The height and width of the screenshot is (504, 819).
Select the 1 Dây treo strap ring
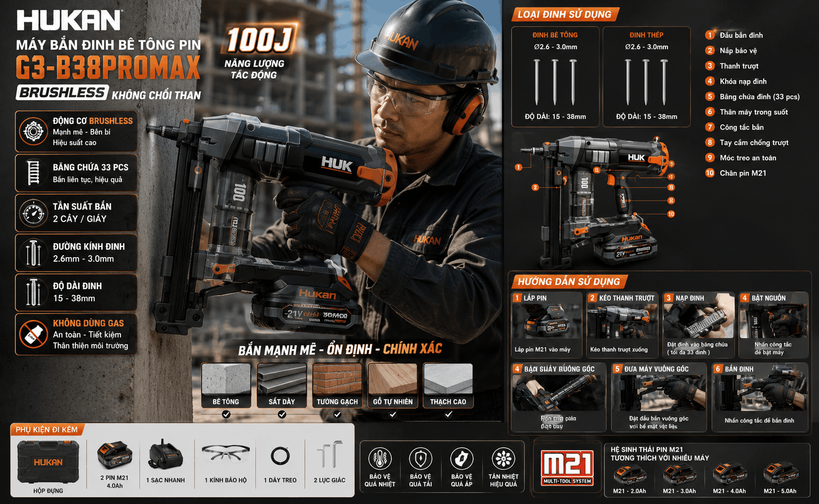[280, 455]
